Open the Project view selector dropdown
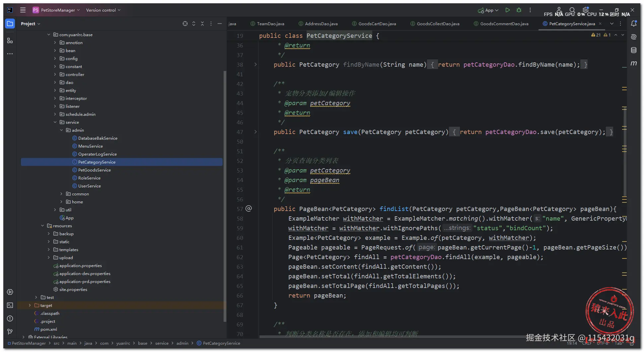Image resolution: width=644 pixels, height=352 pixels. (31, 24)
